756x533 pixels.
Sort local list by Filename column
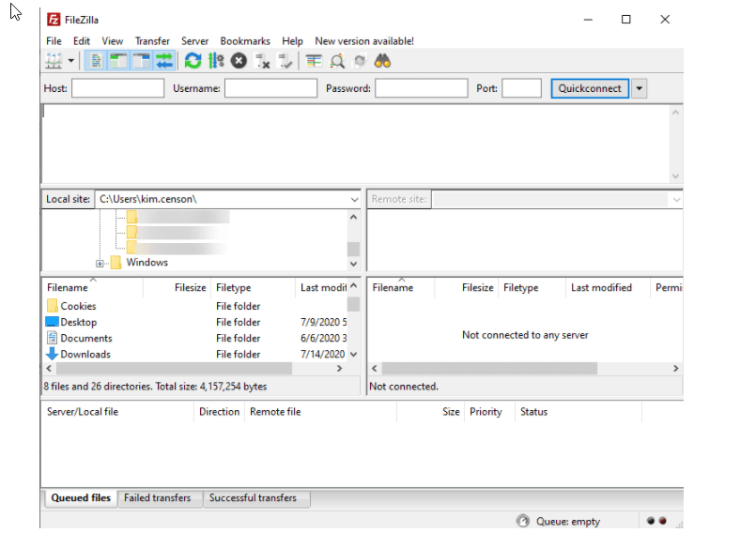pos(93,287)
